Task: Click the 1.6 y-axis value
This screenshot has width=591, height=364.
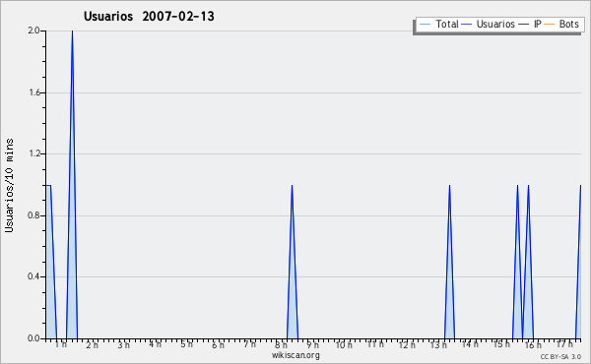Action: pos(33,92)
